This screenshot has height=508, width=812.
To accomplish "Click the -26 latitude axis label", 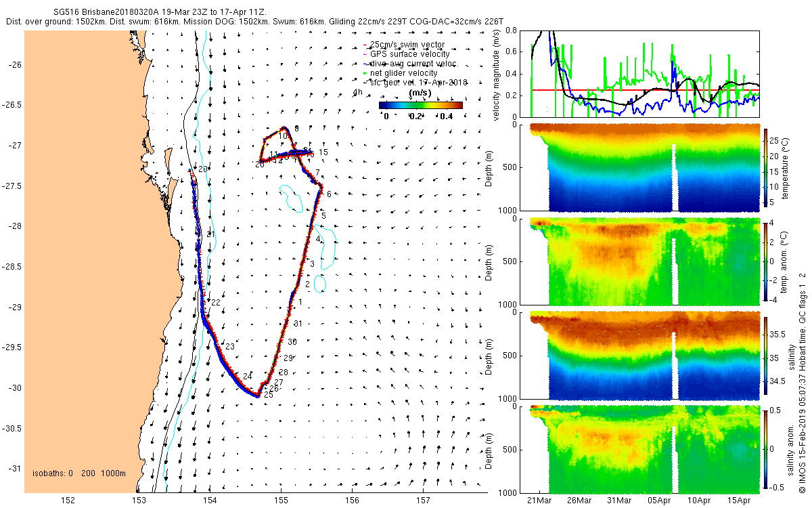I will tap(14, 64).
